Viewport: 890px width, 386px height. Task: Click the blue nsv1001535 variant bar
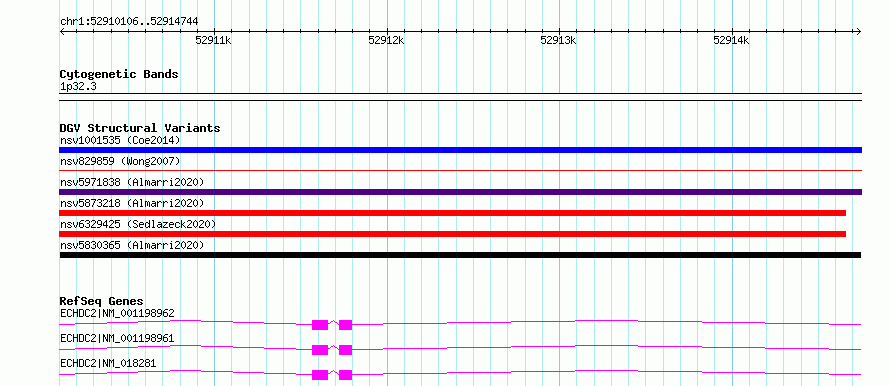(x=460, y=150)
